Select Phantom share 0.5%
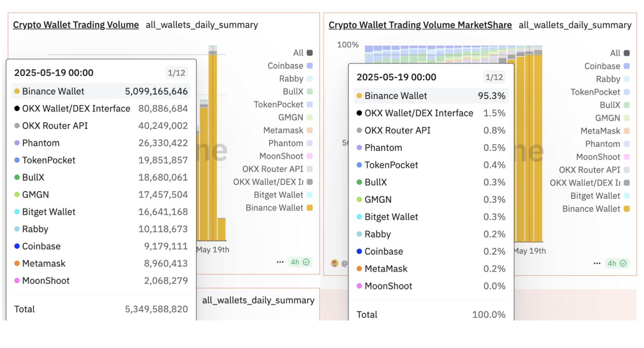644x348 pixels. 494,148
